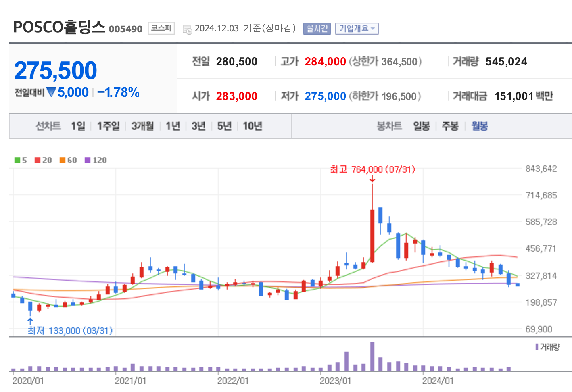Click the red 20-period moving average swatch
The height and width of the screenshot is (392, 572).
pyautogui.click(x=38, y=160)
